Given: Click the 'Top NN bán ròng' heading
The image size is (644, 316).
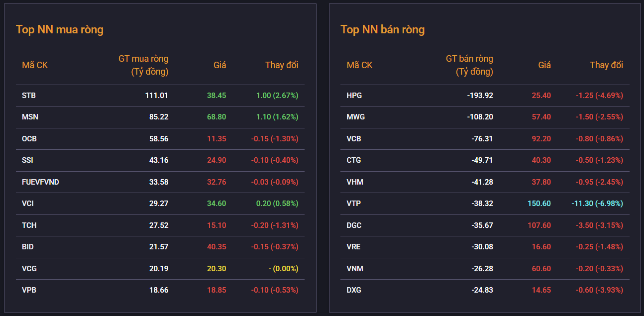Looking at the screenshot, I should point(383,29).
